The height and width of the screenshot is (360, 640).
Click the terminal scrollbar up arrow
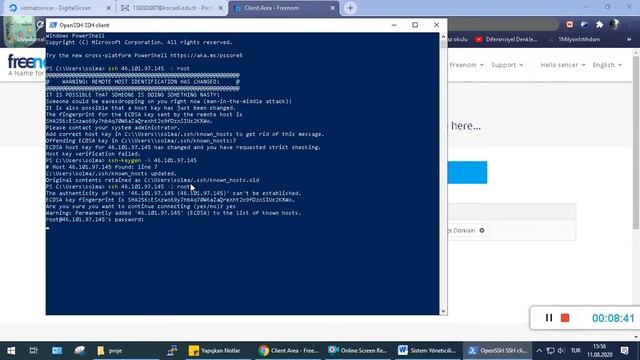coord(443,37)
